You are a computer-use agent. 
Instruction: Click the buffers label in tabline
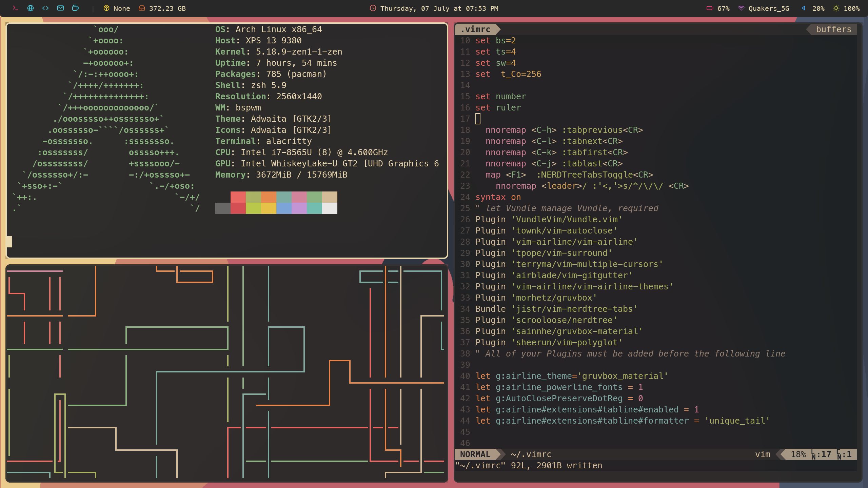833,29
